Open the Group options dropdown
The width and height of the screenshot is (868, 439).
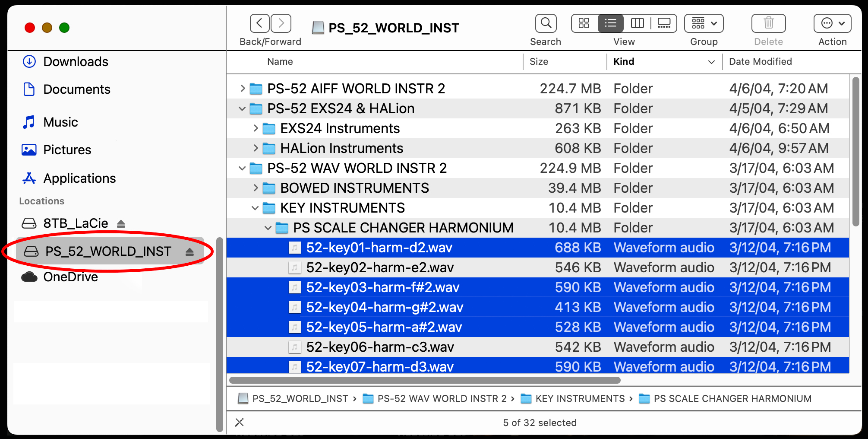(x=704, y=23)
